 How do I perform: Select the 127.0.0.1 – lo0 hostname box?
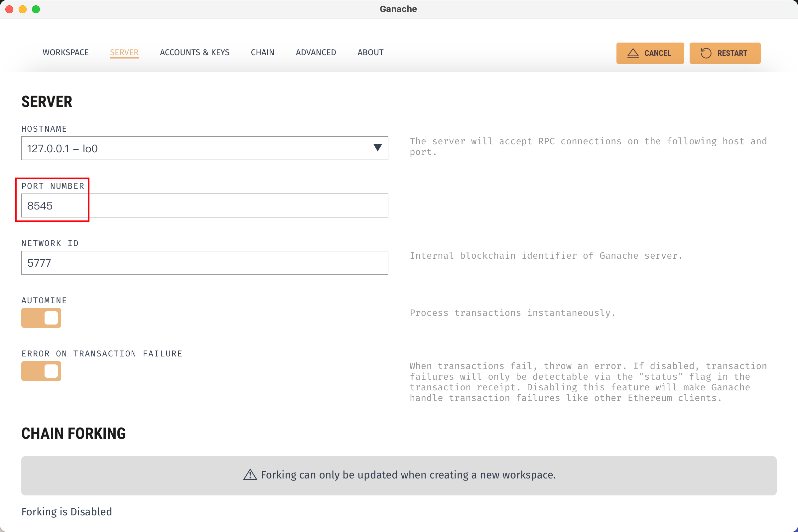[197, 148]
